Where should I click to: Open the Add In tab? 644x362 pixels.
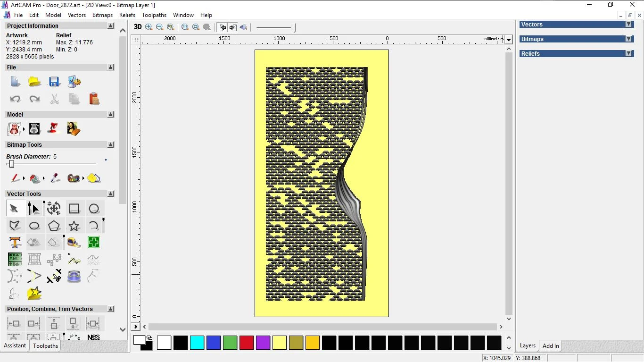551,346
